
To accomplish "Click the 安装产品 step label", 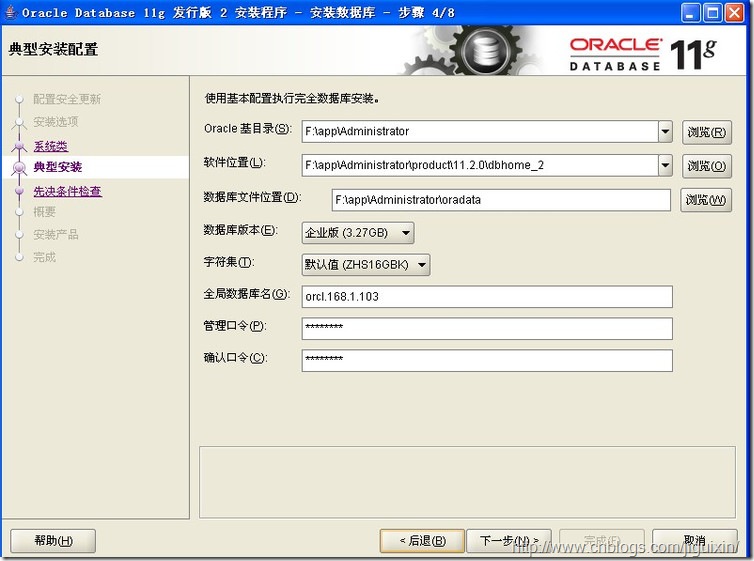I will [56, 235].
